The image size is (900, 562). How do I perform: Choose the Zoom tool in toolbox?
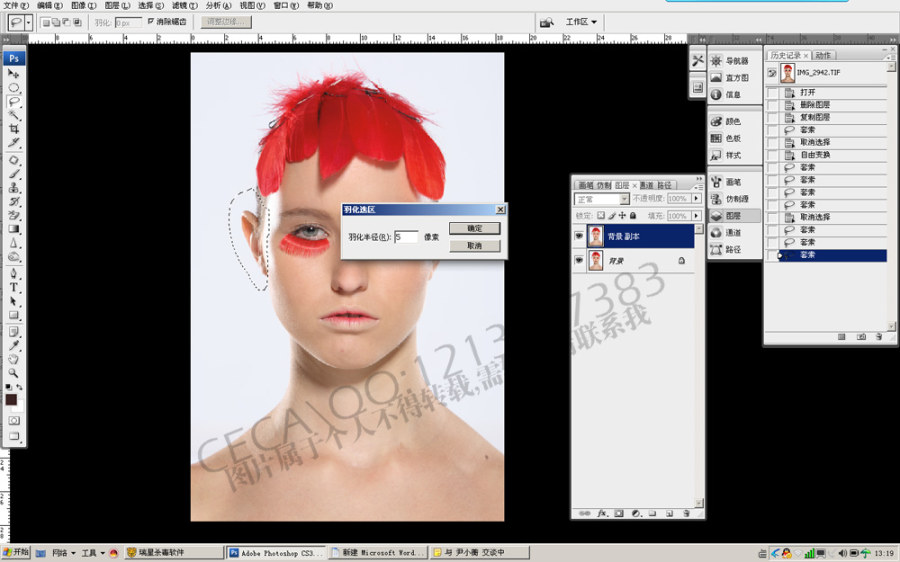(14, 373)
